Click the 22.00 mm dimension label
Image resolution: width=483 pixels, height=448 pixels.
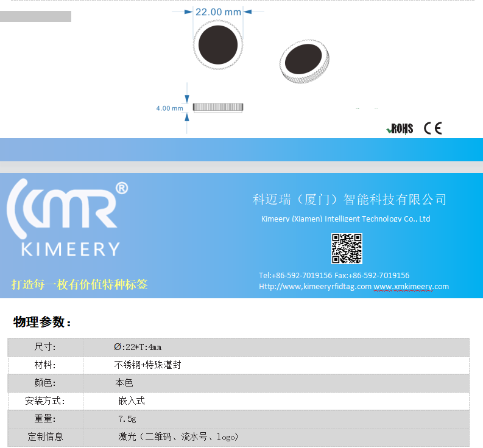218,12
